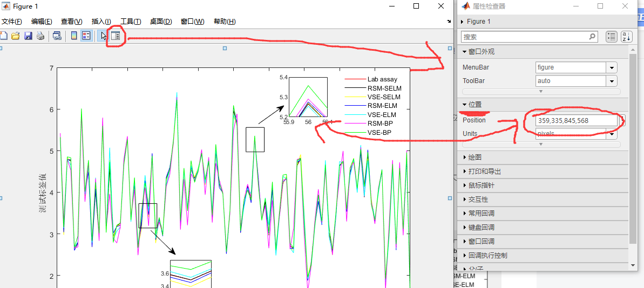Click the Link Plot icon
644x288 pixels.
57,36
